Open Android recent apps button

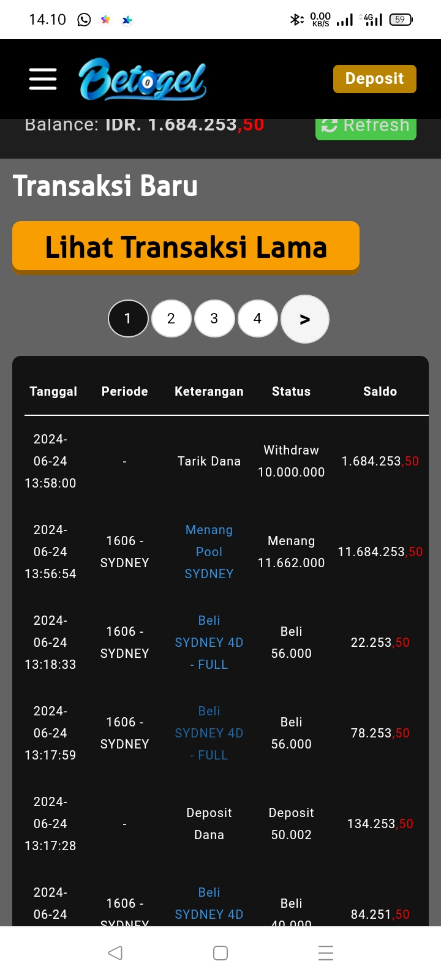pos(325,952)
